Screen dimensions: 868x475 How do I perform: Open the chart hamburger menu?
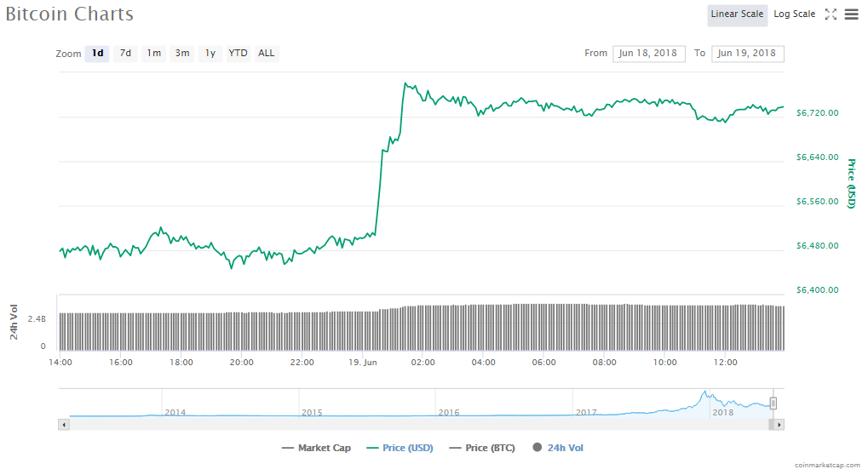pyautogui.click(x=851, y=14)
